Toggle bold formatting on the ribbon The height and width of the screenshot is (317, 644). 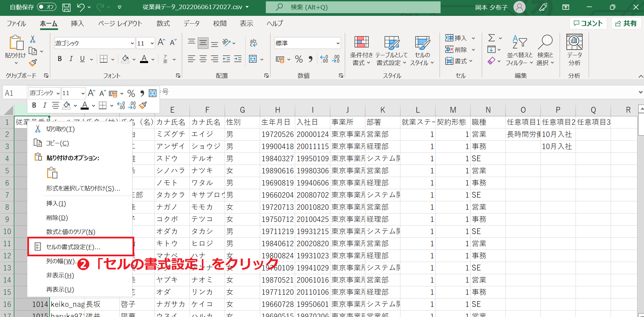point(60,59)
